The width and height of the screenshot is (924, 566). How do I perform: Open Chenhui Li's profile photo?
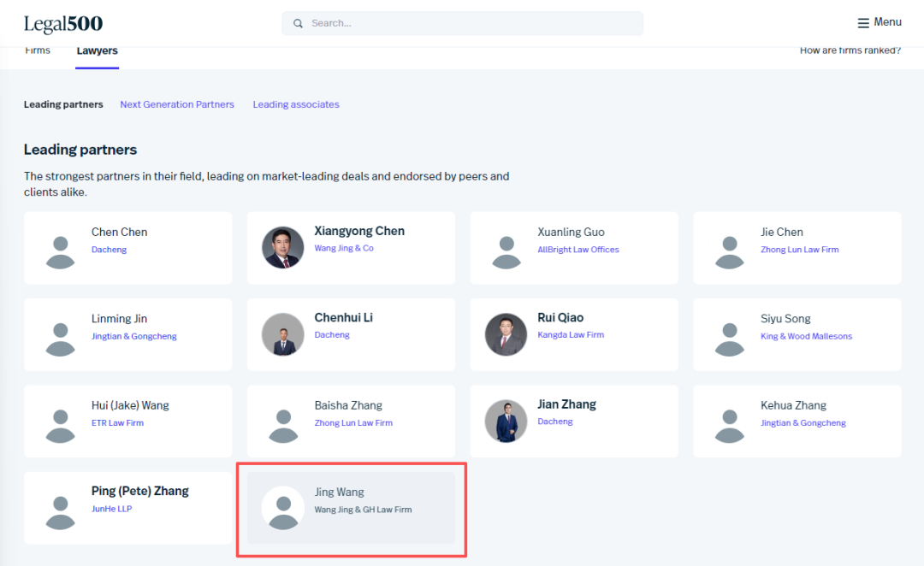pyautogui.click(x=283, y=334)
